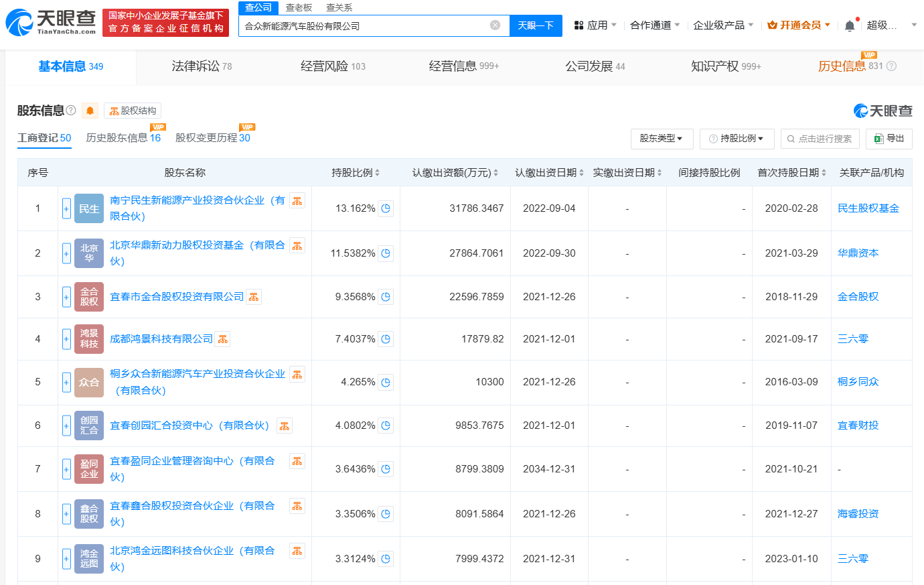The image size is (924, 585).
Task: Click the orange bell alert icon beside 股东信息
Action: coord(90,111)
